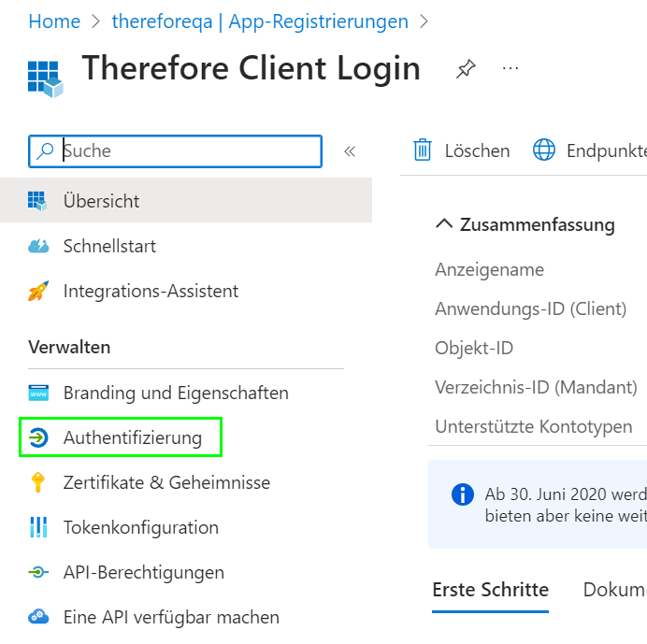Collapse the sidebar with double chevron
This screenshot has height=644, width=647.
(350, 151)
